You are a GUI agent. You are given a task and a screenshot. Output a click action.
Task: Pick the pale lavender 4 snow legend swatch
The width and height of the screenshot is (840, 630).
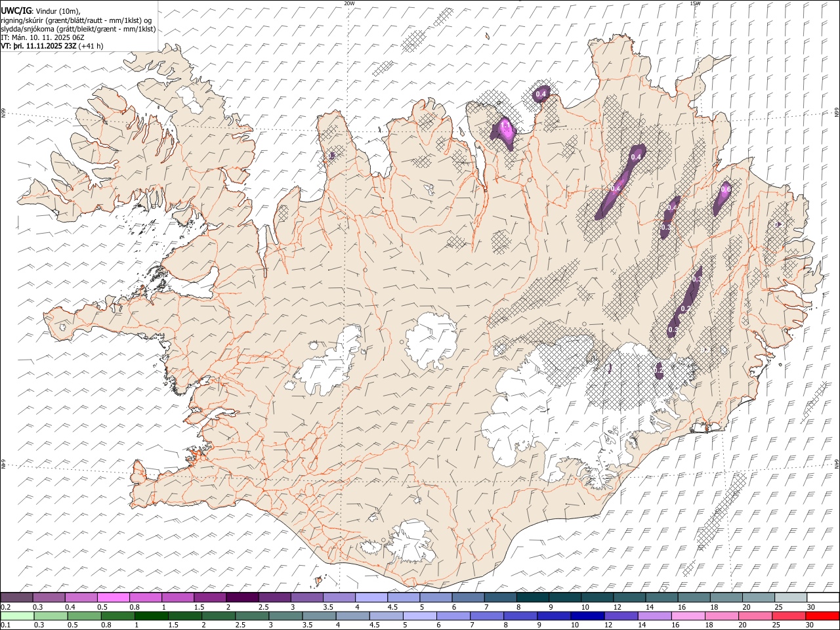[x=370, y=598]
